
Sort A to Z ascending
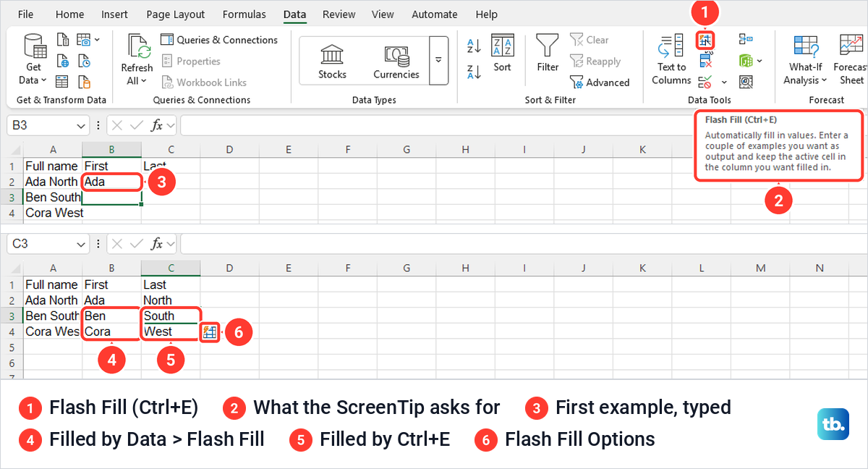(475, 46)
